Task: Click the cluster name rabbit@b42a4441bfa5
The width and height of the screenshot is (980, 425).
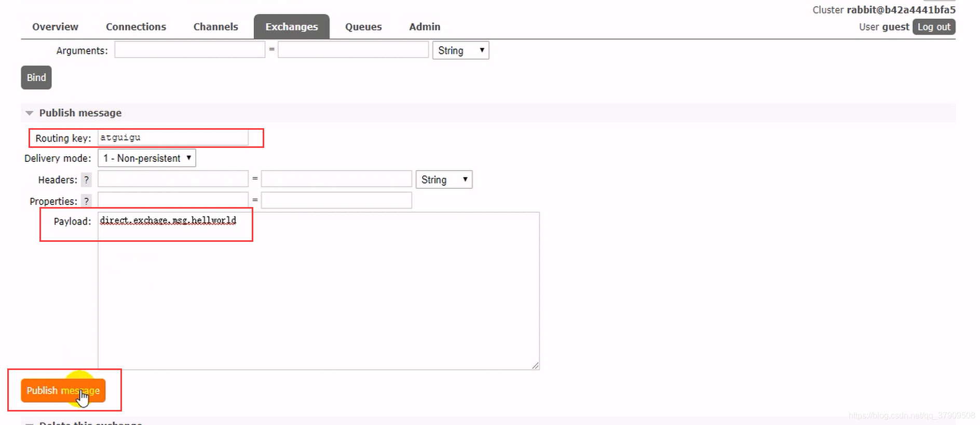Action: [x=901, y=10]
